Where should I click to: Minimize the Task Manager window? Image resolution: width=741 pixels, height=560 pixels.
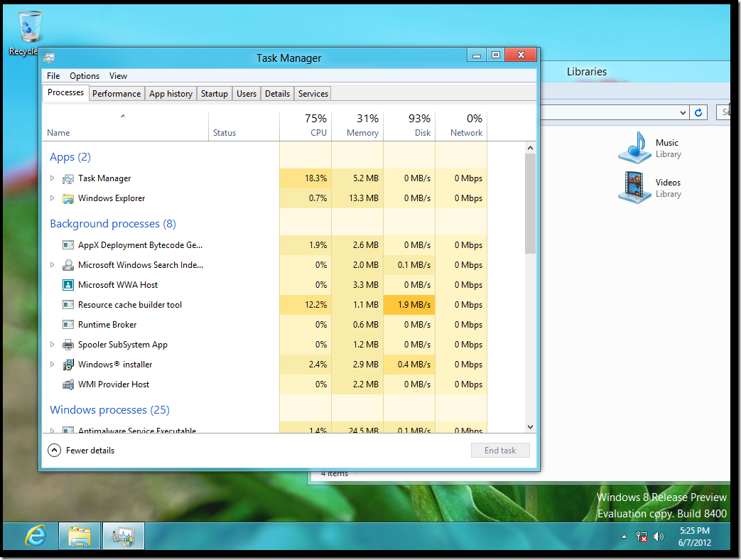[477, 55]
